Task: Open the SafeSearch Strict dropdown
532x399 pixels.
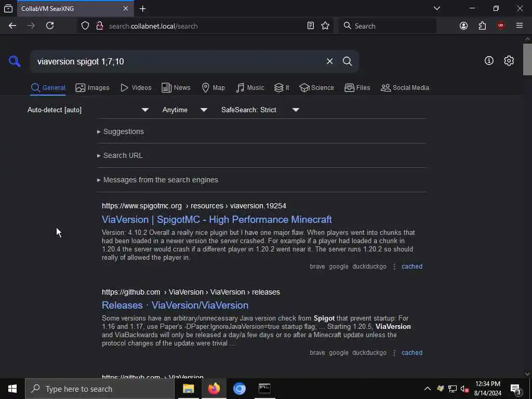Action: (x=260, y=110)
